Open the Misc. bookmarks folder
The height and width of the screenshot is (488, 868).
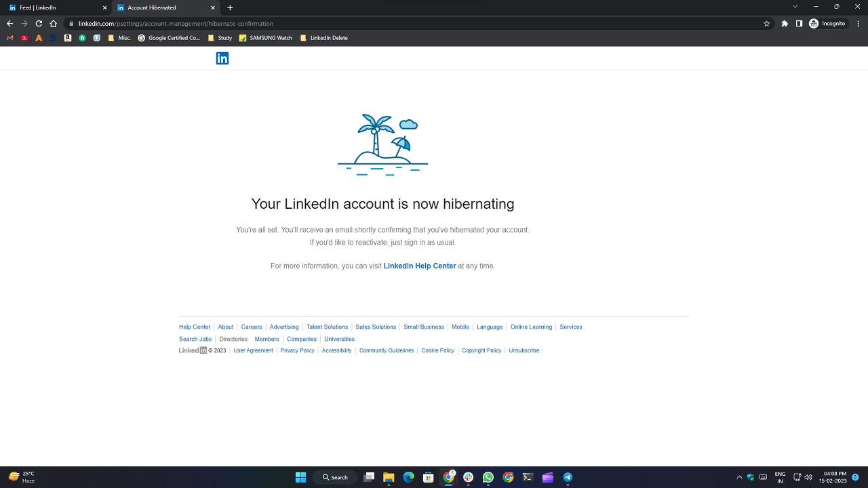point(119,38)
